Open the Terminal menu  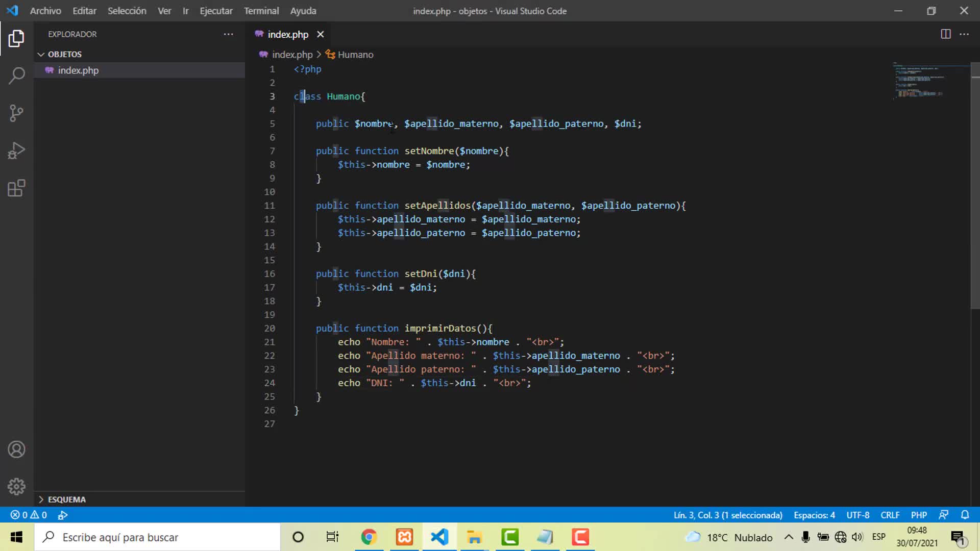click(261, 11)
